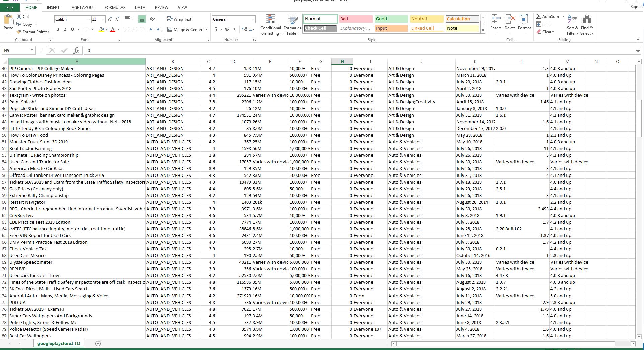Apply the Check Cell style
644x350 pixels.
point(320,28)
